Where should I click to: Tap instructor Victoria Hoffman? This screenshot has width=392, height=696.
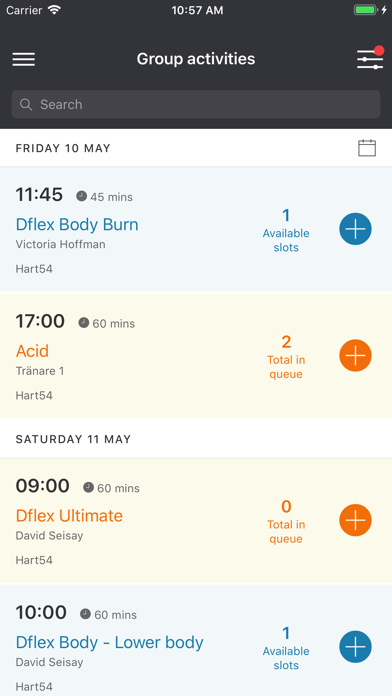point(60,245)
